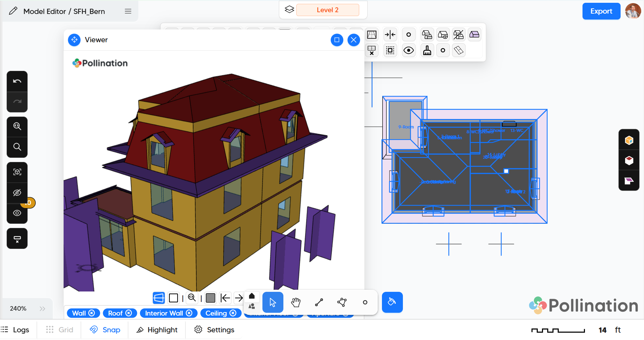The image size is (644, 340).
Task: Click the paint bucket button
Action: (392, 302)
